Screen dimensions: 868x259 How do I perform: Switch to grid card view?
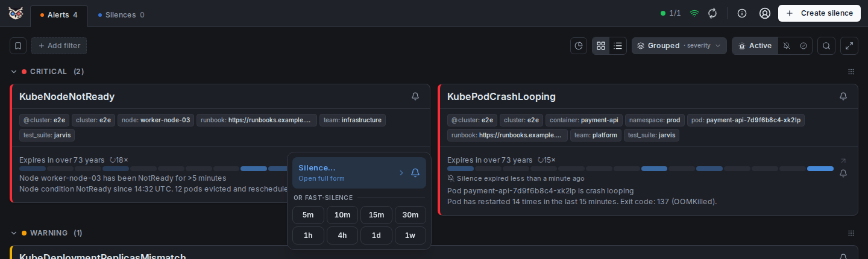click(600, 46)
